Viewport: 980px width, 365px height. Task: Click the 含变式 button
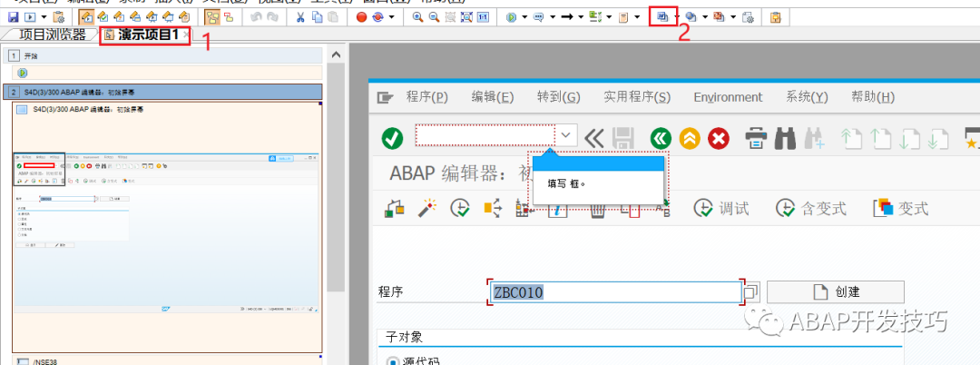[810, 209]
